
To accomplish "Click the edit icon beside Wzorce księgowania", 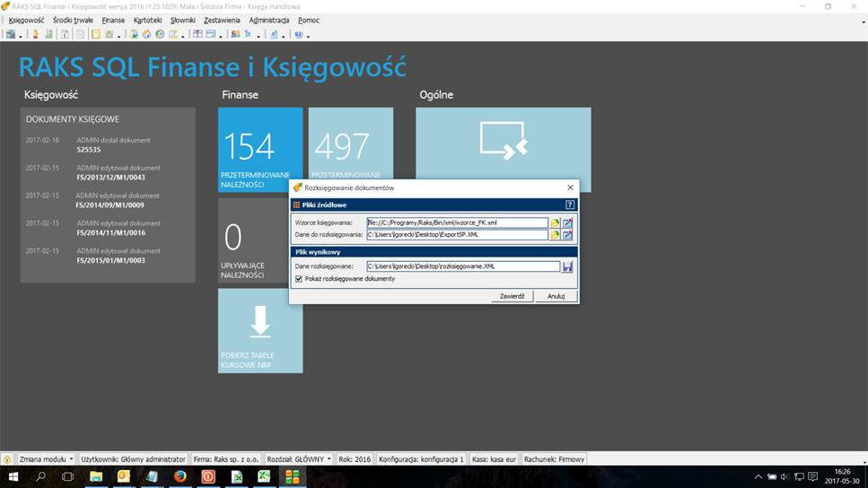I will [567, 222].
